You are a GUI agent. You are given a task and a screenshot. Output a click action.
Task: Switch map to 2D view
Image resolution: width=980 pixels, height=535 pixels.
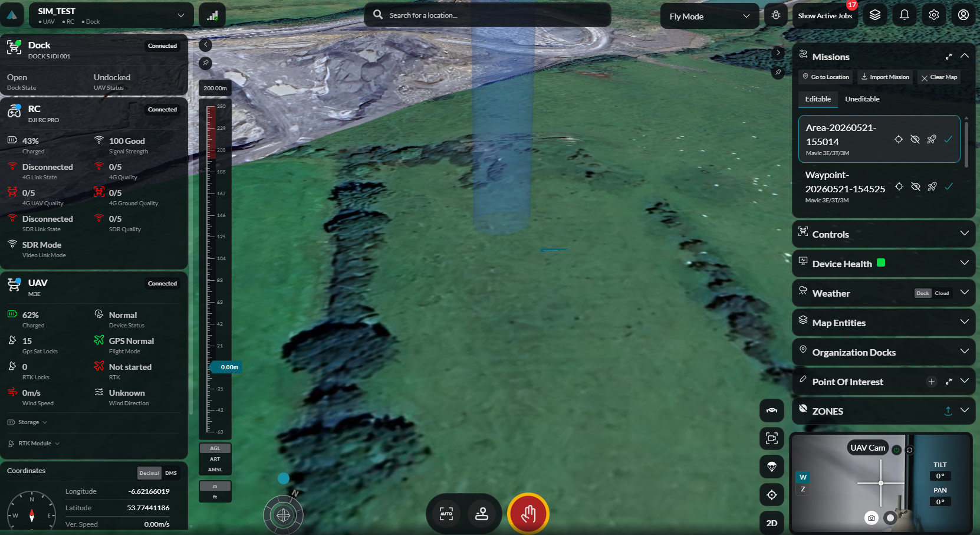click(x=772, y=523)
